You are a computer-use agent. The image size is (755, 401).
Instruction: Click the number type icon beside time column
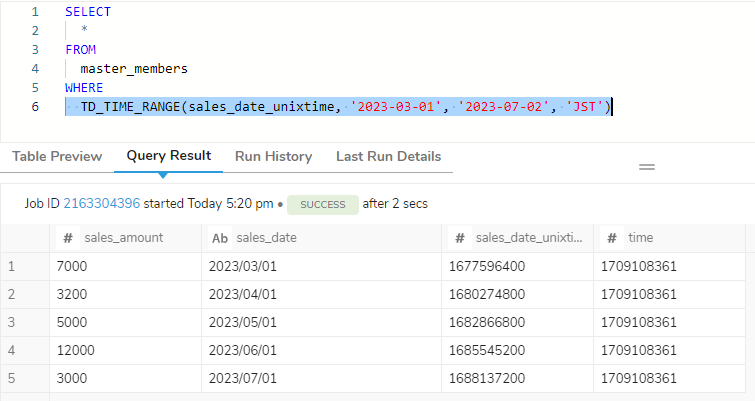pyautogui.click(x=612, y=238)
